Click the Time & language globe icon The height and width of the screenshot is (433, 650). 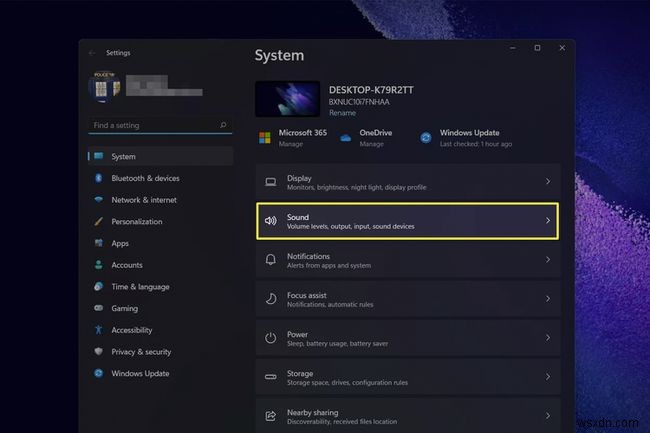point(99,286)
